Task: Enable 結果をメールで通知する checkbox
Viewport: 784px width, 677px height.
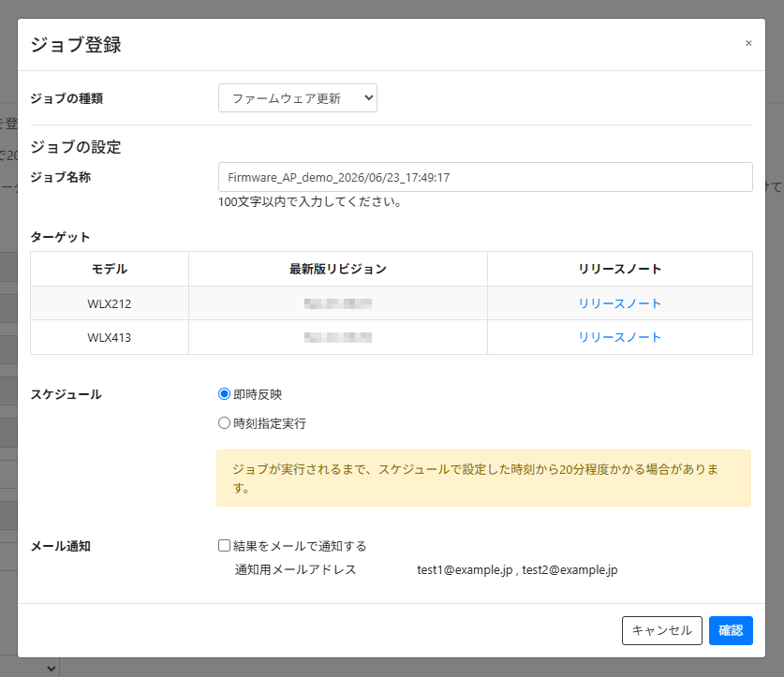Action: (x=224, y=545)
